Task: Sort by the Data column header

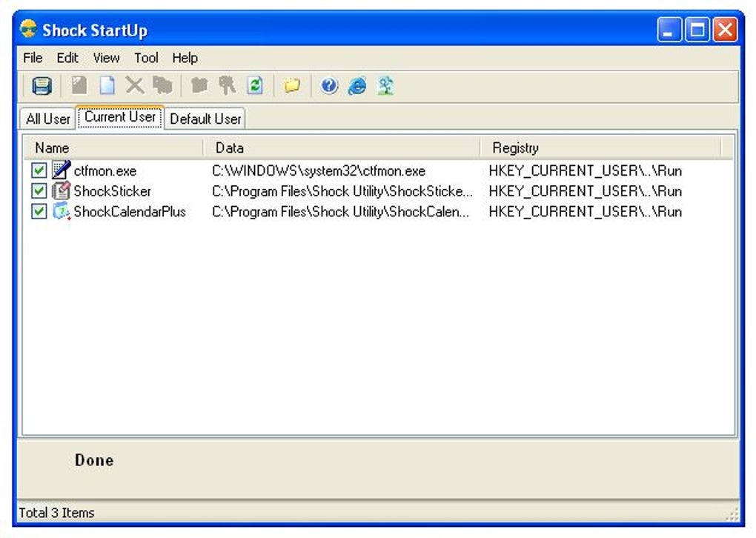Action: coord(342,147)
